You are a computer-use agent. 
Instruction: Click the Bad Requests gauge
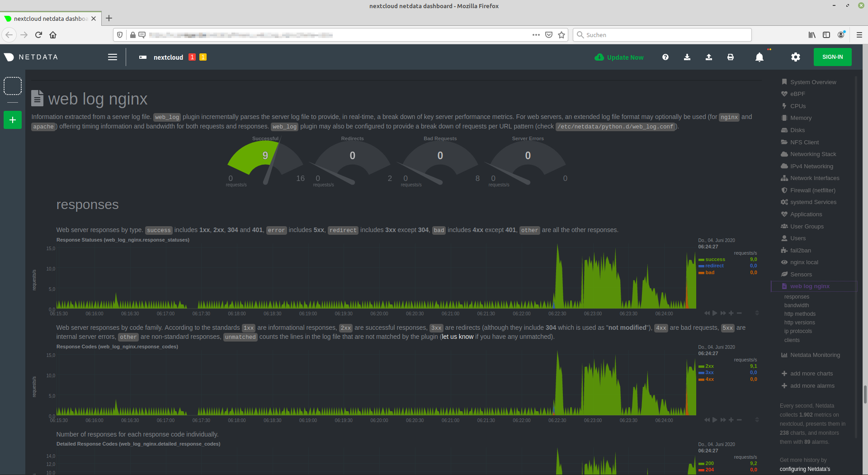tap(440, 161)
